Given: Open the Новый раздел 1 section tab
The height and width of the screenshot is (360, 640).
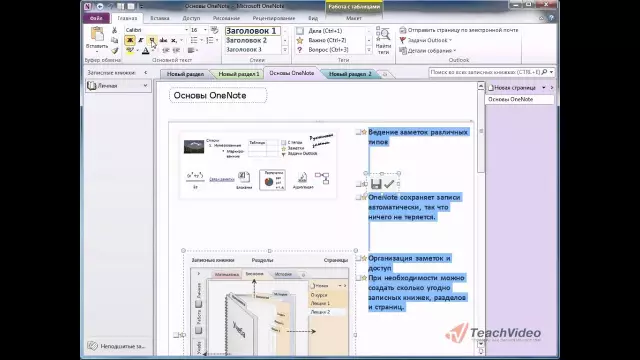Looking at the screenshot, I should [x=239, y=74].
